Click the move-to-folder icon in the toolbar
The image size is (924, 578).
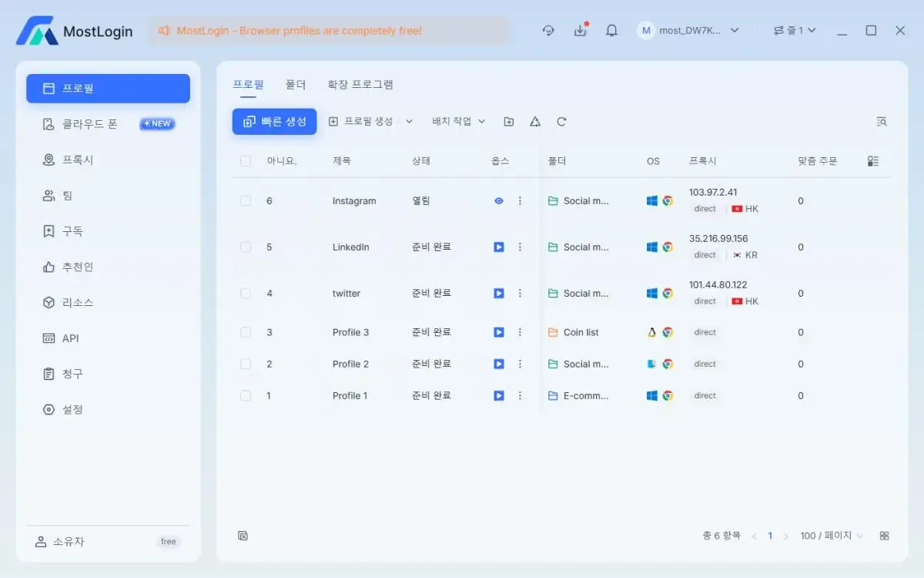pyautogui.click(x=509, y=122)
